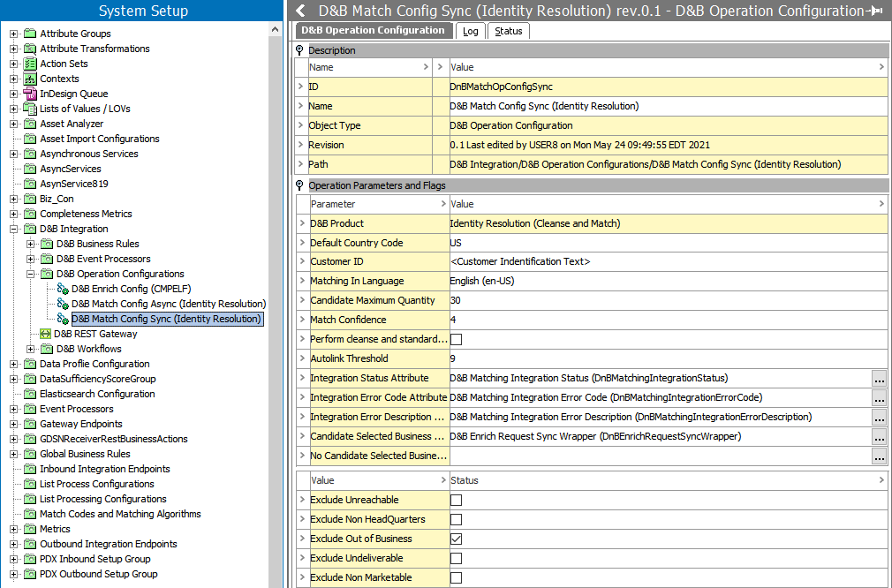
Task: Click the Matching In Language value English (en-US)
Action: [x=482, y=281]
